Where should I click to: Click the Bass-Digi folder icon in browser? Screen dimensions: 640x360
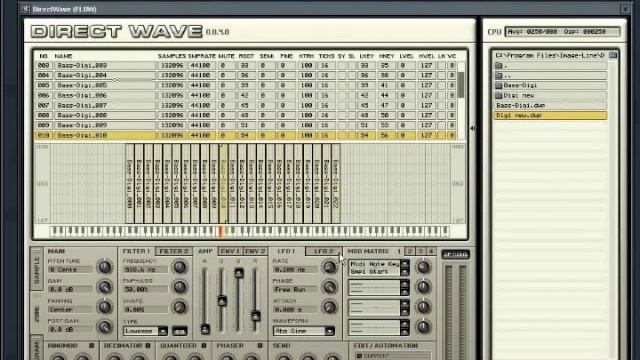click(x=498, y=85)
